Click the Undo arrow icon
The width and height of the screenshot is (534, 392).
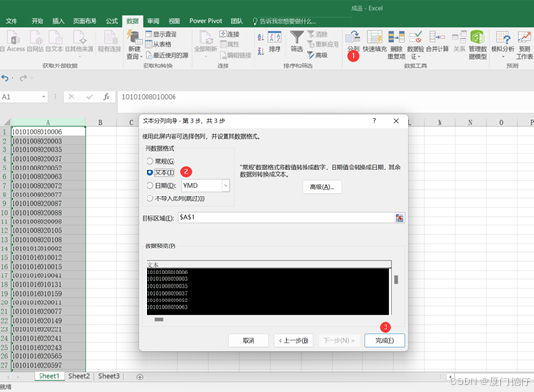coord(5,78)
